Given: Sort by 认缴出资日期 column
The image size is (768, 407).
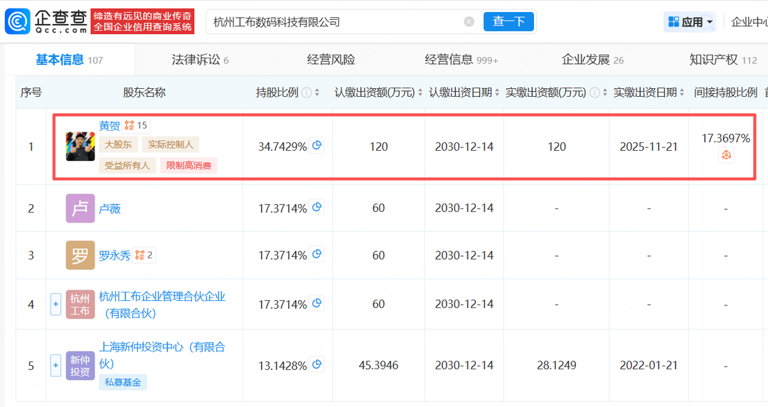Looking at the screenshot, I should pos(497,93).
